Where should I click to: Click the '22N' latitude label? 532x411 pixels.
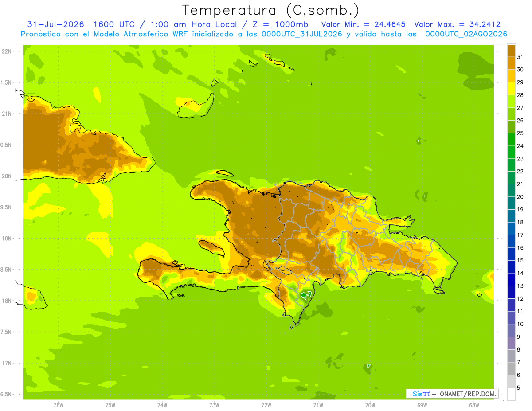[7, 51]
